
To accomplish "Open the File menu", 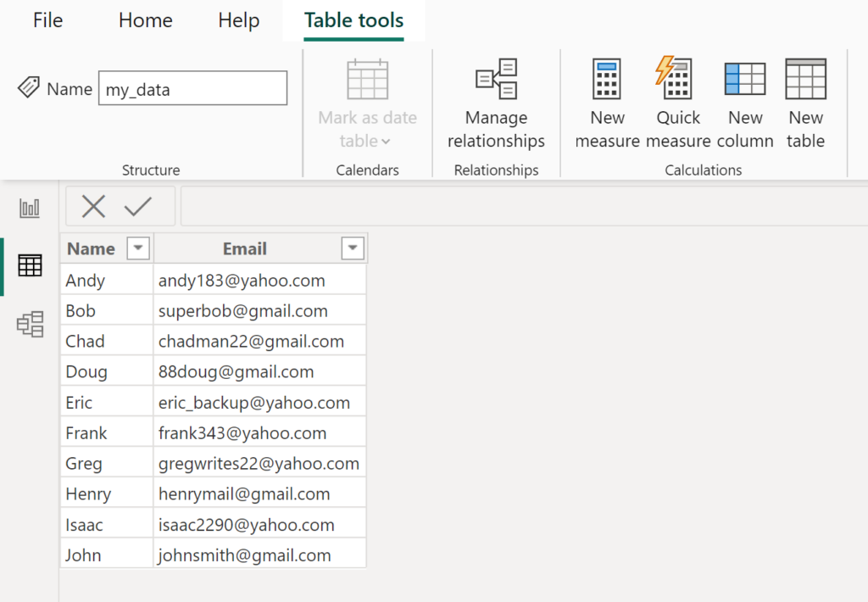I will point(47,20).
